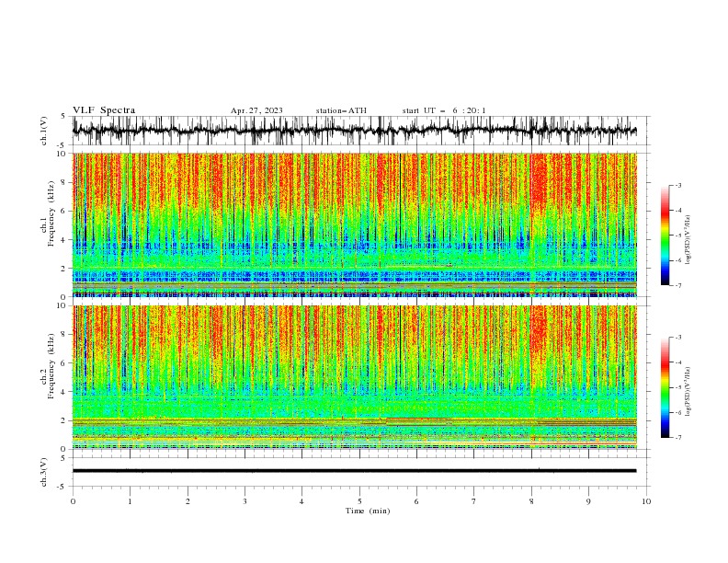728x563 pixels.
Task: Click the ch.1 color bar PSD unit label
Action: pyautogui.click(x=688, y=240)
